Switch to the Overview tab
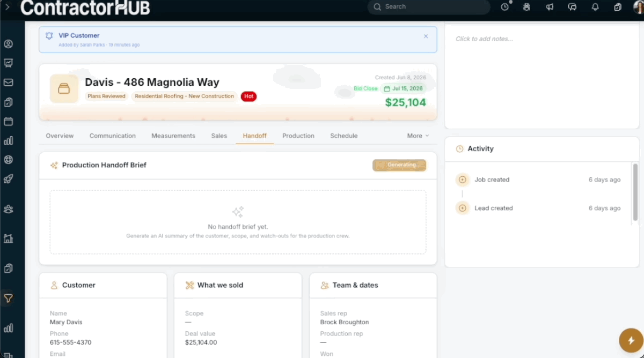The image size is (644, 358). [60, 136]
